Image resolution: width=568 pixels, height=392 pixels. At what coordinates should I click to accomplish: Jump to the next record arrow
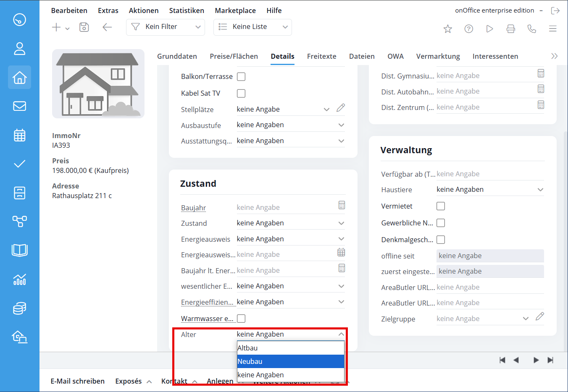click(536, 360)
